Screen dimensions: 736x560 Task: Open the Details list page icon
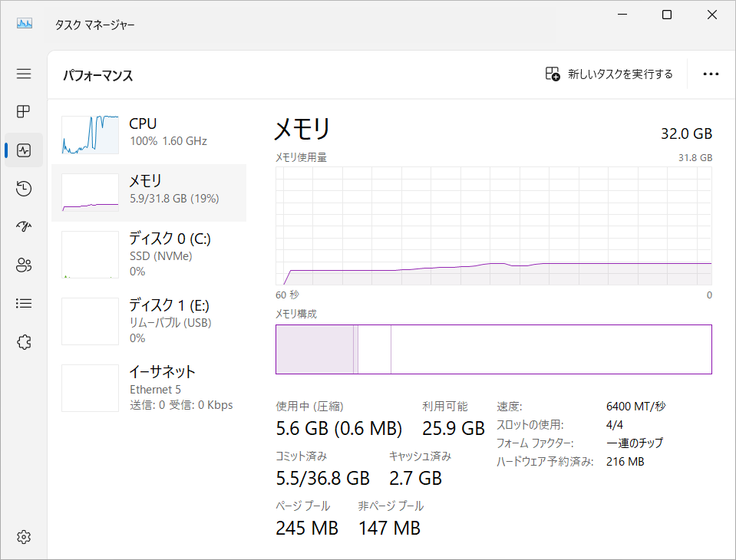click(24, 304)
